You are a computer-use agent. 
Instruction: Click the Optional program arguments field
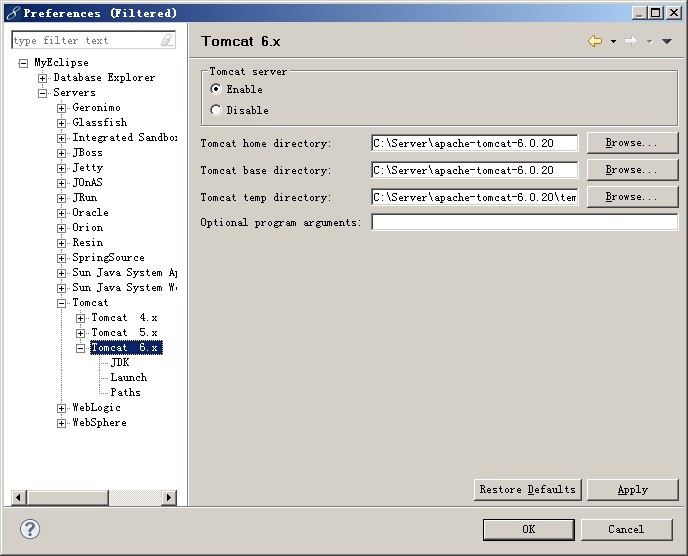(x=524, y=222)
